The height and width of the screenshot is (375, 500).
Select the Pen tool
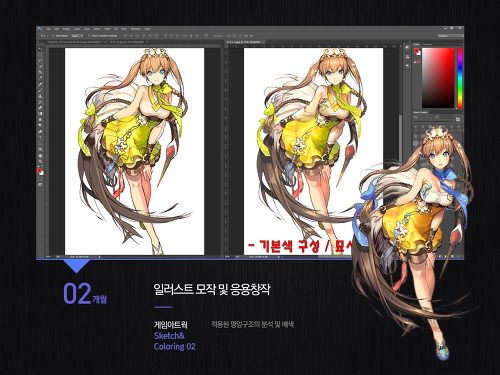[40, 131]
